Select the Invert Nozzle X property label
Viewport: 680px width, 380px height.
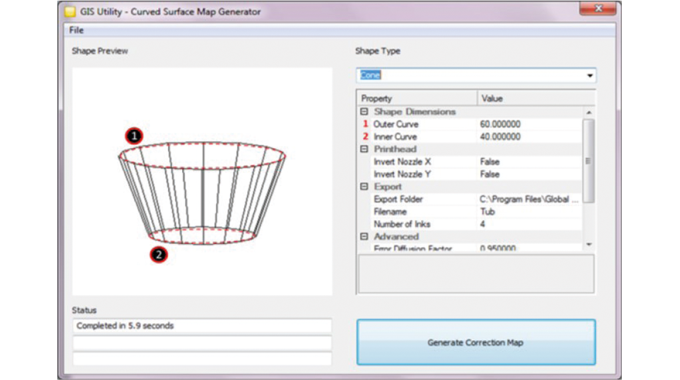click(x=402, y=162)
